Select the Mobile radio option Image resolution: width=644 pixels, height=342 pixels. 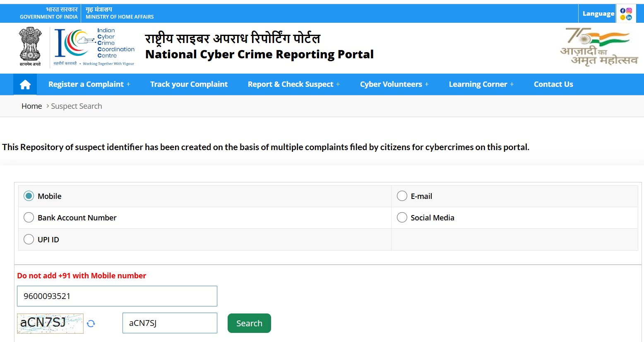pyautogui.click(x=29, y=196)
